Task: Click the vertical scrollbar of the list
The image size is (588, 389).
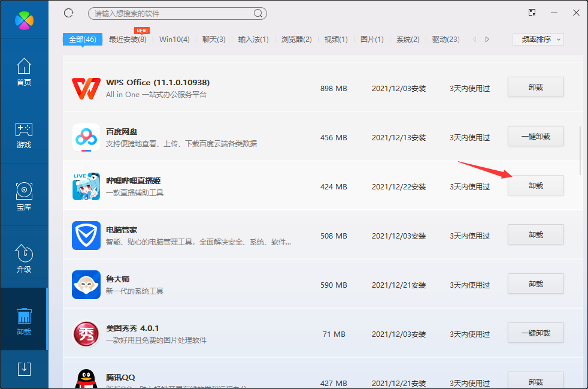Action: (580, 150)
